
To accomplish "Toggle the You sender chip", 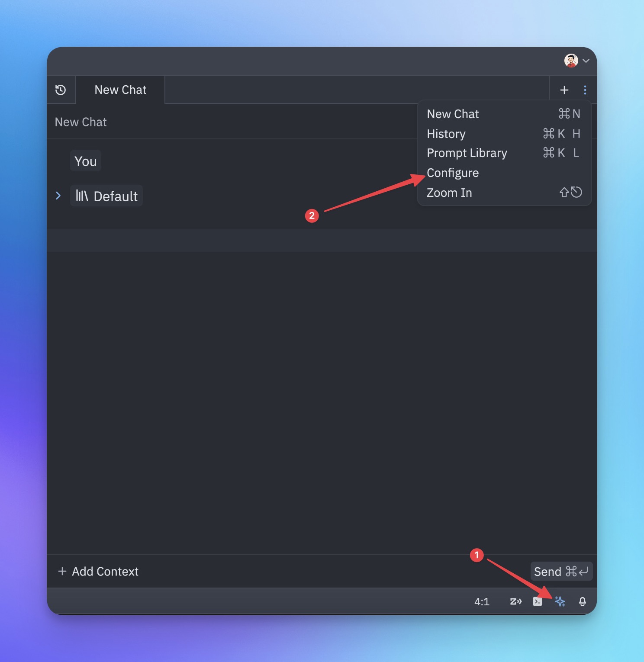I will click(85, 161).
